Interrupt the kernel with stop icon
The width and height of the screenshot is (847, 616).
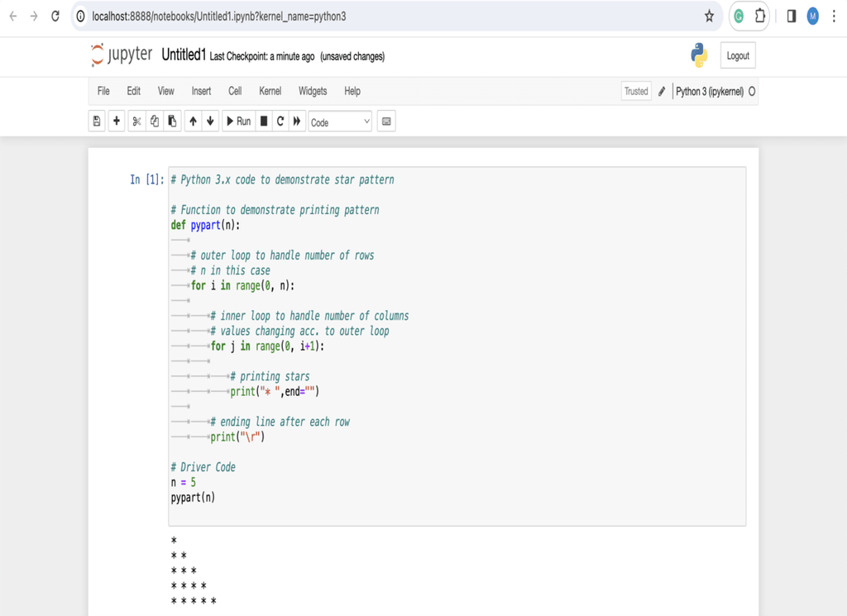click(x=264, y=122)
